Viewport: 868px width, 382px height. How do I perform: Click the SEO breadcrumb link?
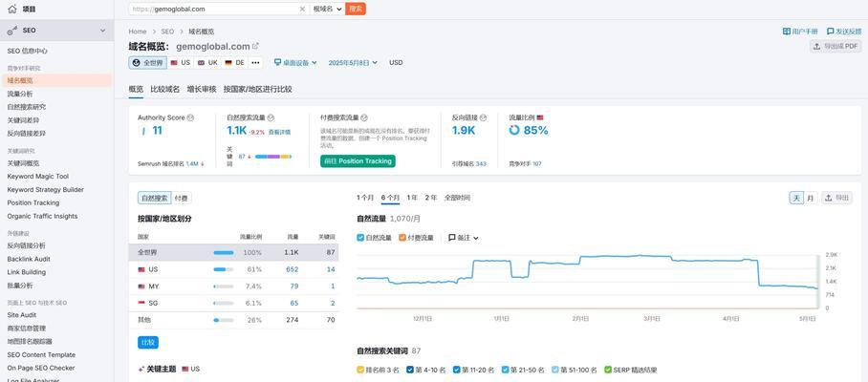(167, 32)
